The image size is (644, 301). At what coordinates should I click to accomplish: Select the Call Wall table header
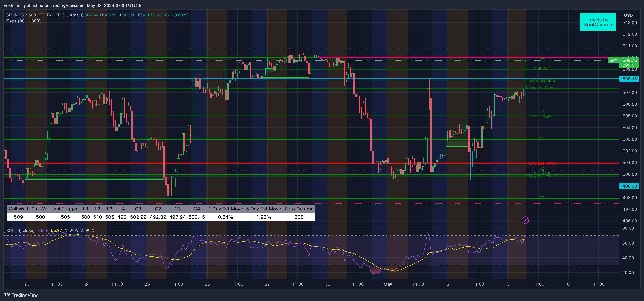coord(18,209)
